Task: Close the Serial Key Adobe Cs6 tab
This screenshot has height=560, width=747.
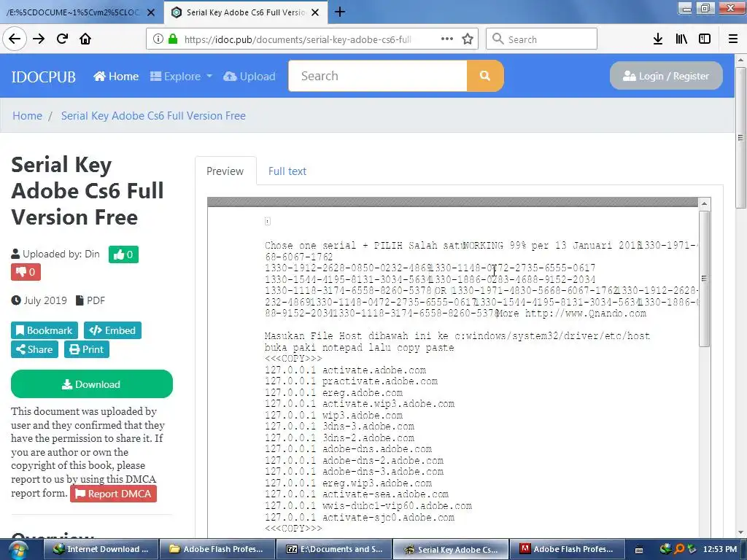Action: [315, 12]
